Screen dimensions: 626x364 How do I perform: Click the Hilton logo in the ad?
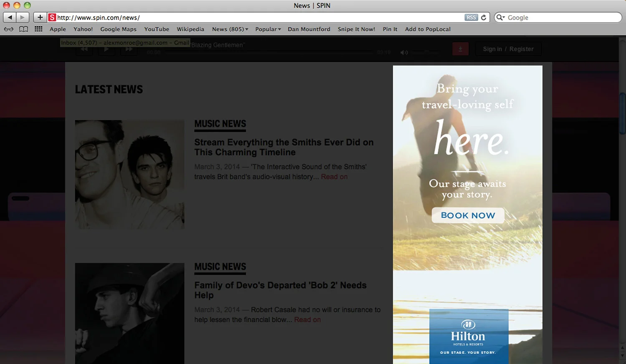coord(469,332)
